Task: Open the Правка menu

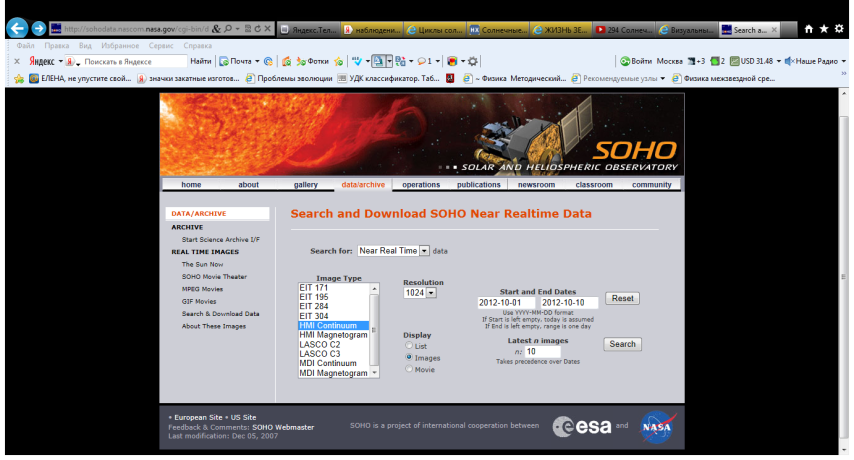Action: (57, 46)
